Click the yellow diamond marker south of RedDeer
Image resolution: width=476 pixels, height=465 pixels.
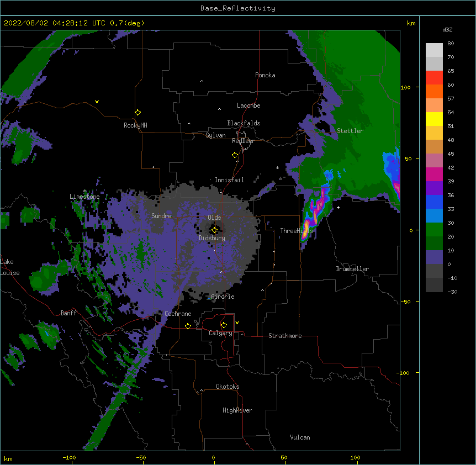pos(235,155)
